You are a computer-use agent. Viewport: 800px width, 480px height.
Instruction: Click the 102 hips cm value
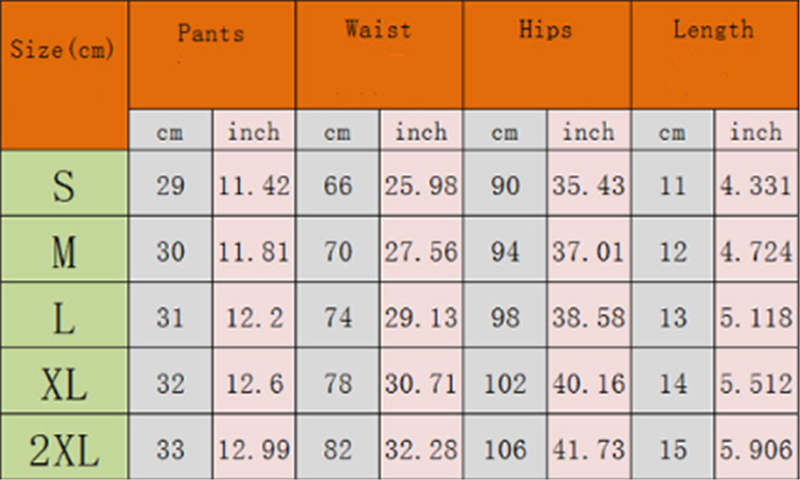click(x=505, y=384)
